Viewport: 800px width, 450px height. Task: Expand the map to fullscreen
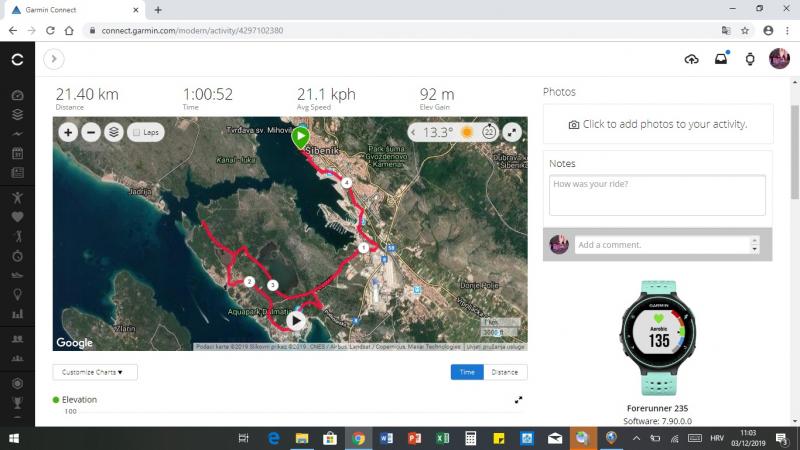[512, 132]
